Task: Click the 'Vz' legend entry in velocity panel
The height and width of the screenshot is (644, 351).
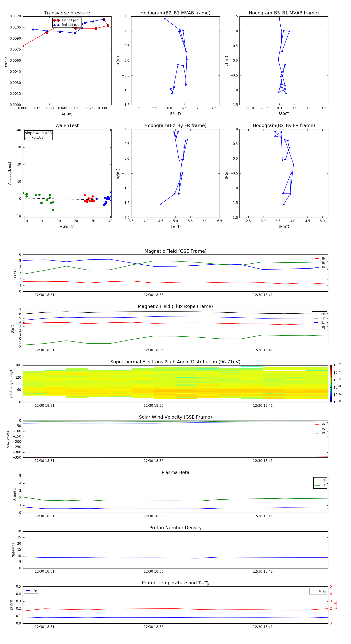Action: (320, 433)
